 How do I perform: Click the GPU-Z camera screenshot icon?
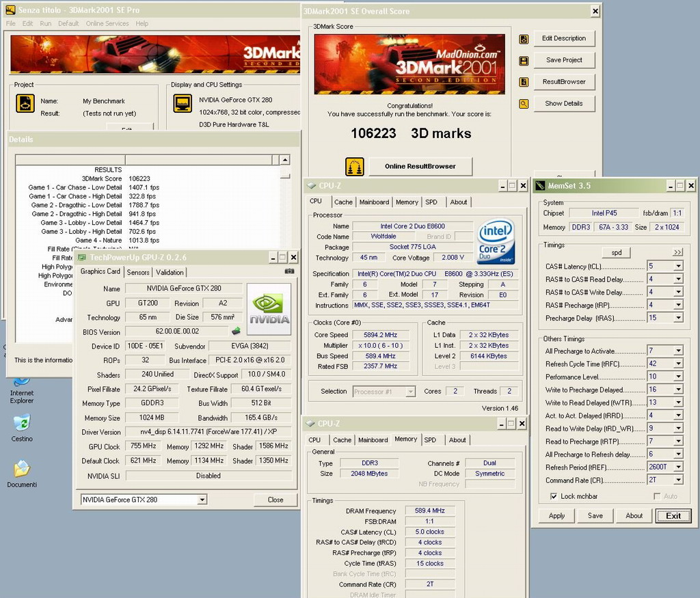[x=289, y=271]
